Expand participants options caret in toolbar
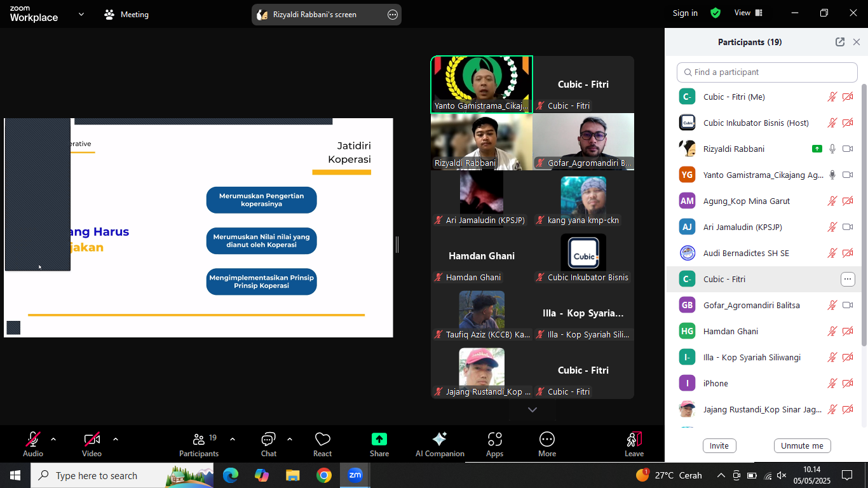 click(233, 439)
